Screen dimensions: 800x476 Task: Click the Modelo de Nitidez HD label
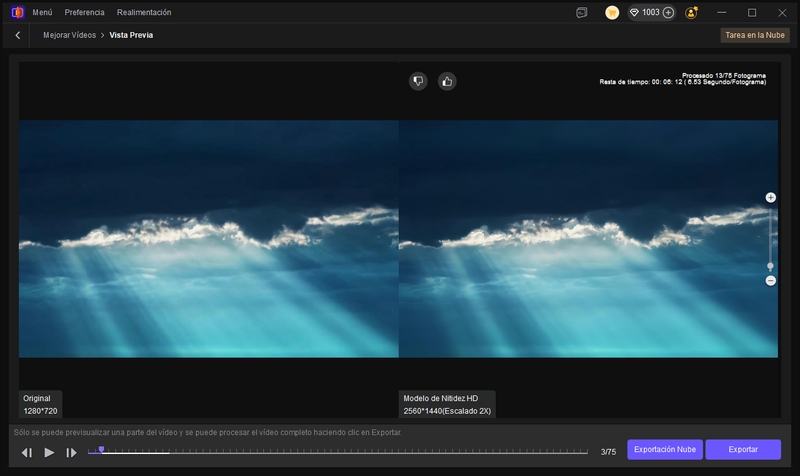tap(447, 405)
